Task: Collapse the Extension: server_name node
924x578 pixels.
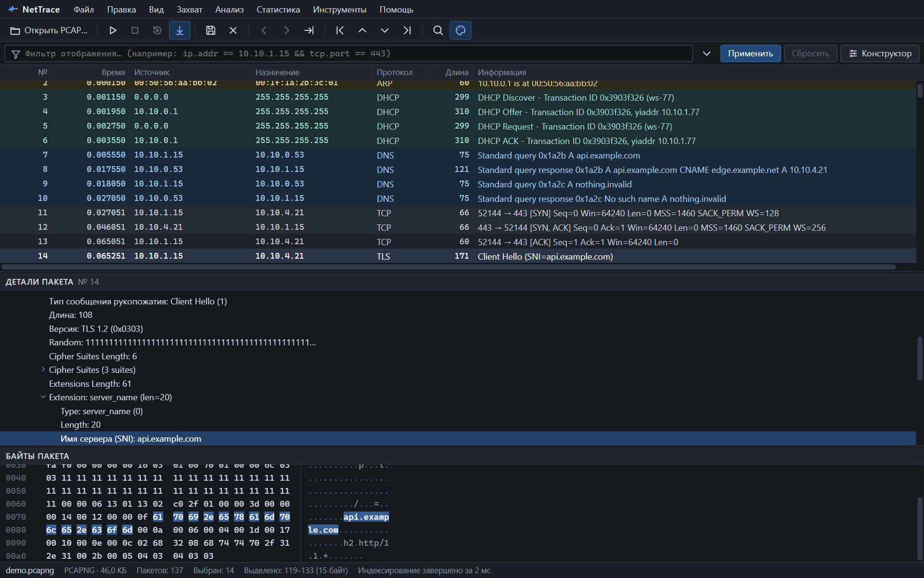Action: point(43,397)
